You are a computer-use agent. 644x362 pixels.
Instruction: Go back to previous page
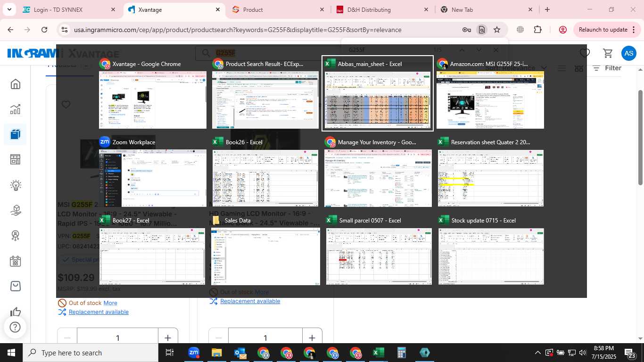click(10, 30)
